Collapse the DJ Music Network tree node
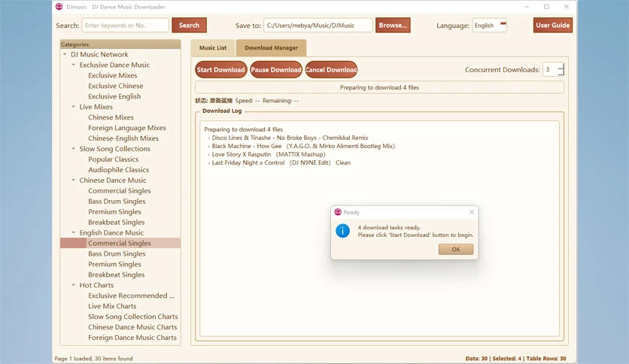Image resolution: width=629 pixels, height=364 pixels. [65, 54]
